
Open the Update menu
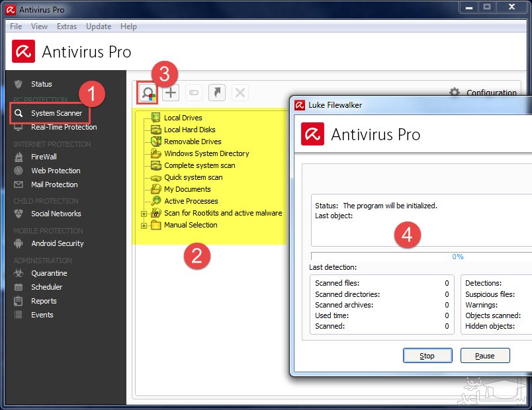[99, 26]
